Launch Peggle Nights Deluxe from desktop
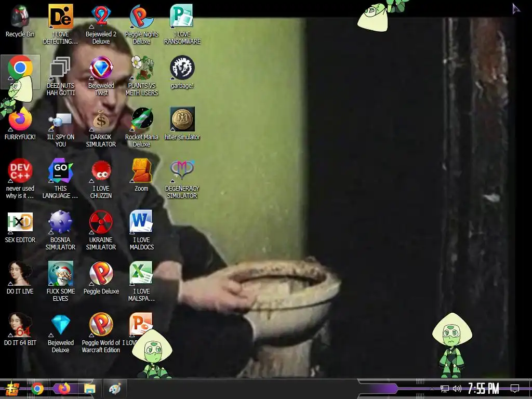 point(141,24)
